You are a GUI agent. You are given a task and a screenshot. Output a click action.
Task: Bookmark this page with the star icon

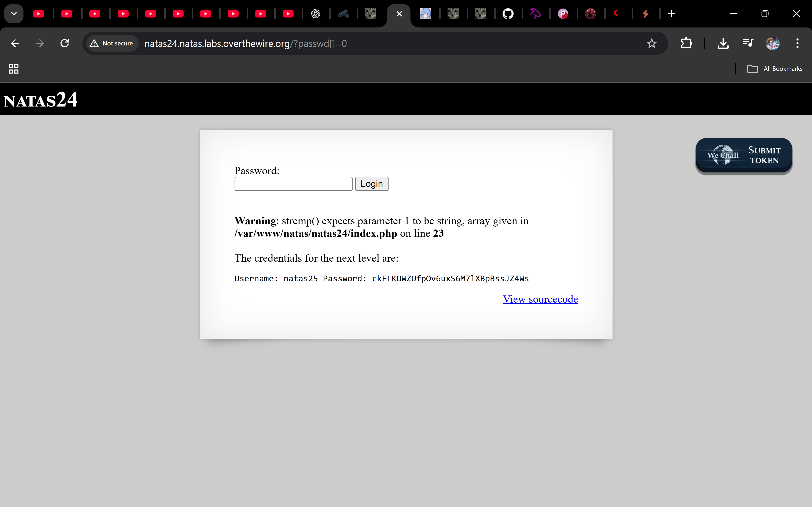coord(651,43)
